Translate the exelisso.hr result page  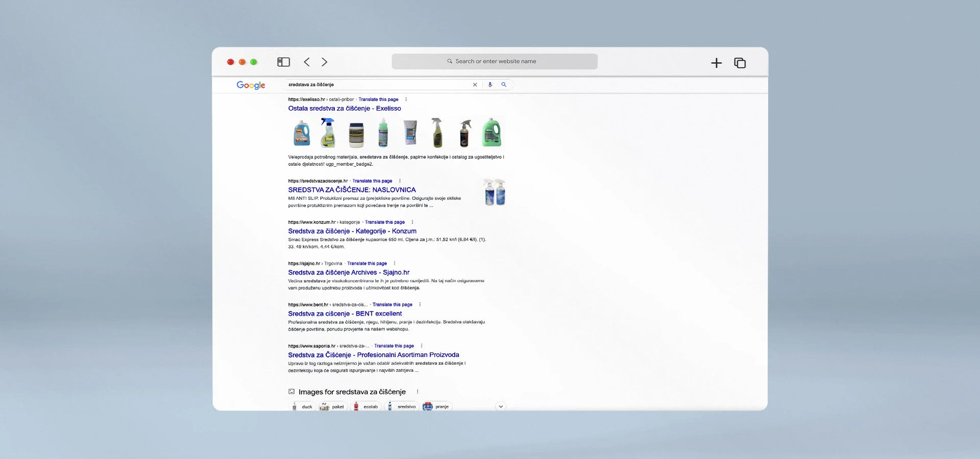(378, 99)
